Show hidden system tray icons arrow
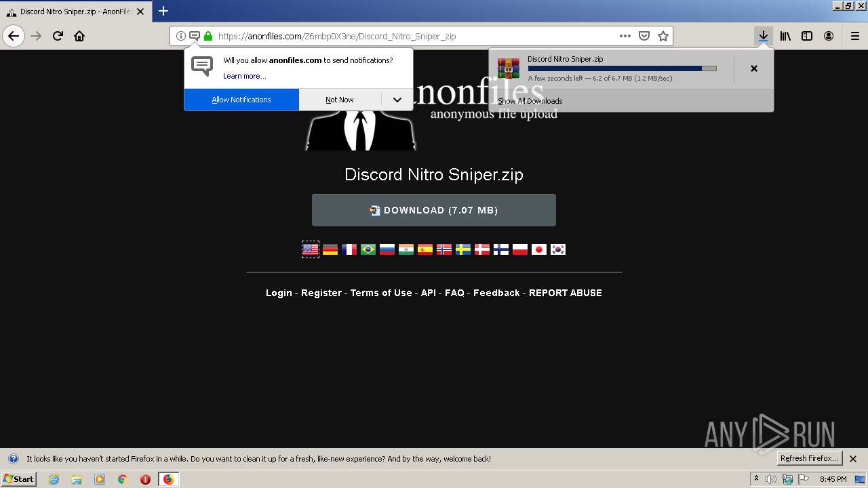 (756, 479)
